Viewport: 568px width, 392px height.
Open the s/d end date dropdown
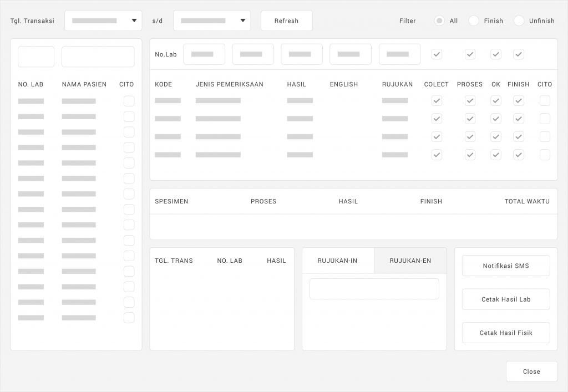pyautogui.click(x=211, y=21)
